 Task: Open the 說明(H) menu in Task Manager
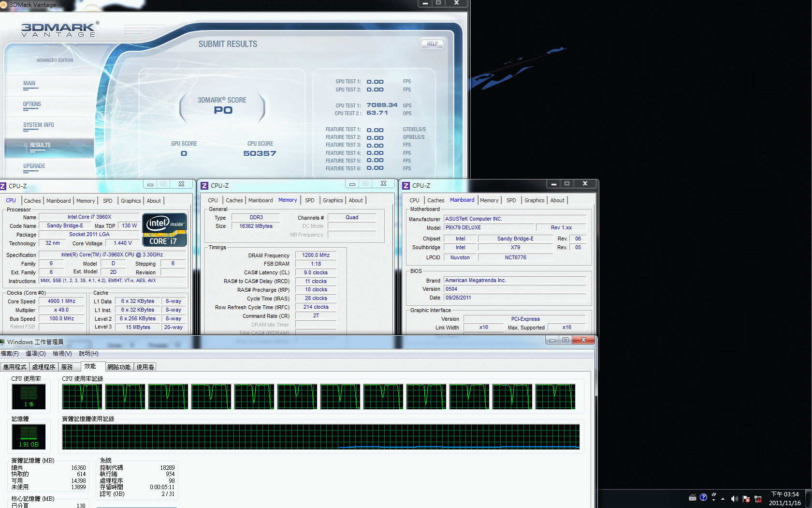[x=88, y=354]
